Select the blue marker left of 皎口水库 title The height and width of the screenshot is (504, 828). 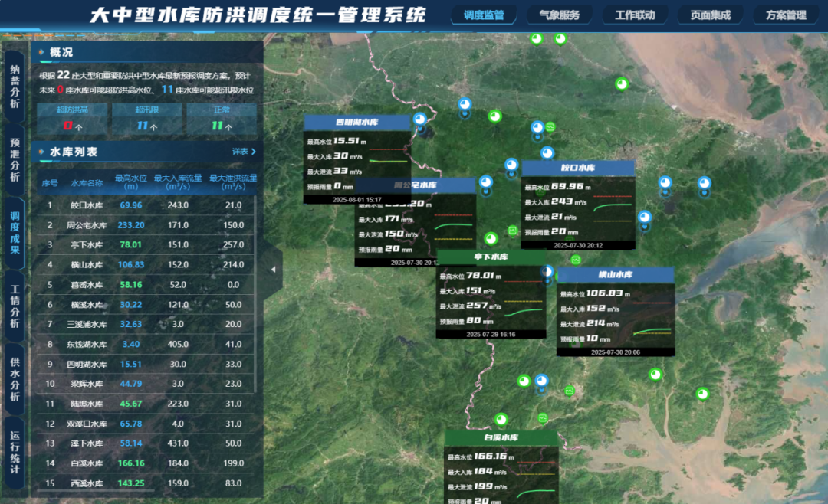511,165
